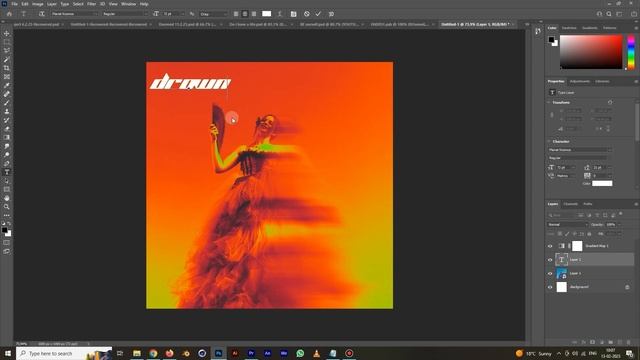Viewport: 640px width, 360px height.
Task: Toggle text orientation in options bar
Action: pos(42,14)
